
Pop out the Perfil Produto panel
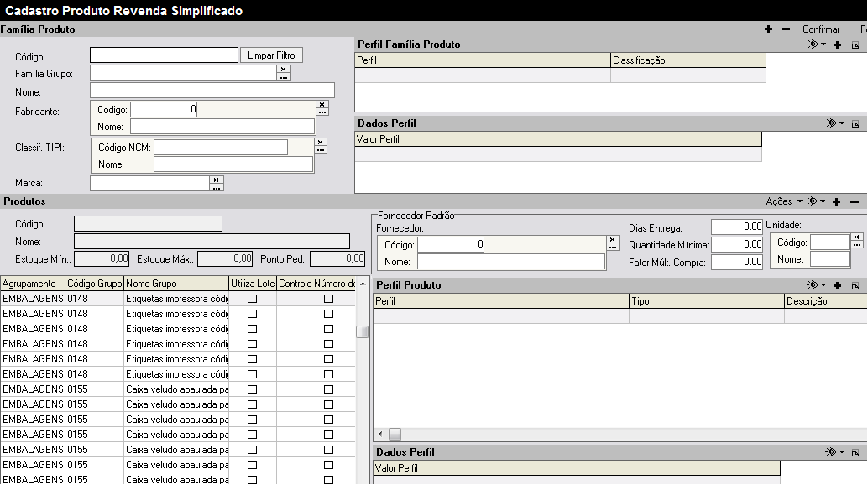point(855,285)
